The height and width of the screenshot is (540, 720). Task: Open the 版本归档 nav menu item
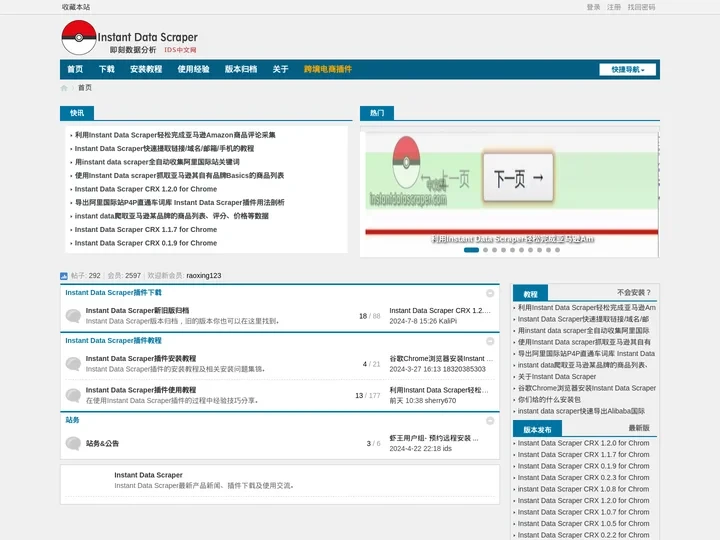click(241, 69)
